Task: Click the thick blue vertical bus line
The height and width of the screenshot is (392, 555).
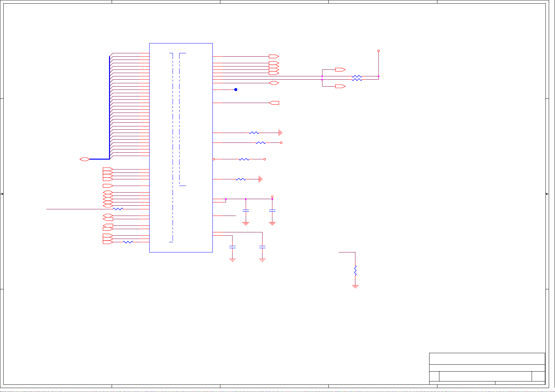Action: [109, 108]
